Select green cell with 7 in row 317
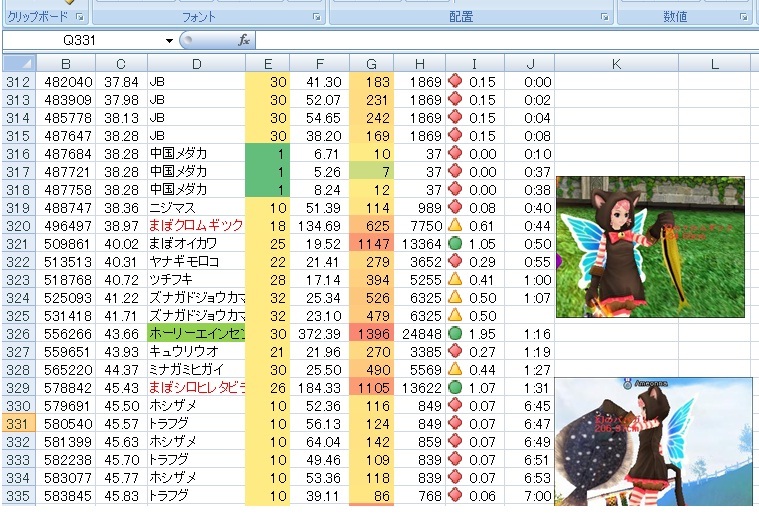Image resolution: width=759 pixels, height=519 pixels. 371,172
